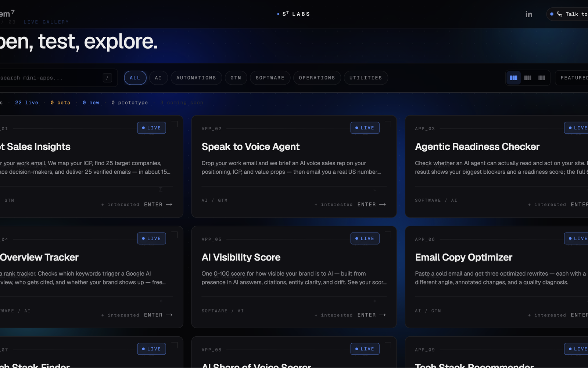Click the "0 new" status count
This screenshot has height=368, width=588.
coord(91,103)
